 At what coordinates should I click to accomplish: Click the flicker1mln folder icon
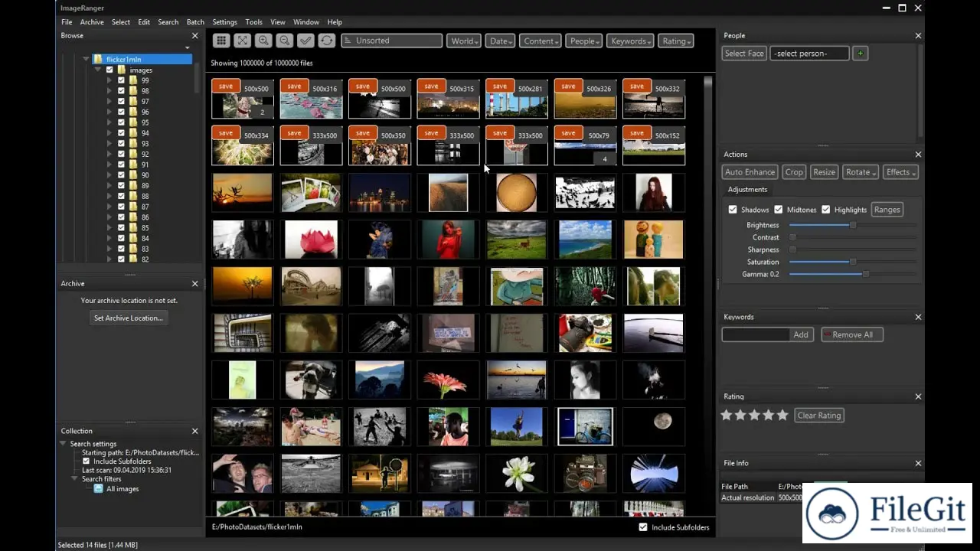click(98, 59)
